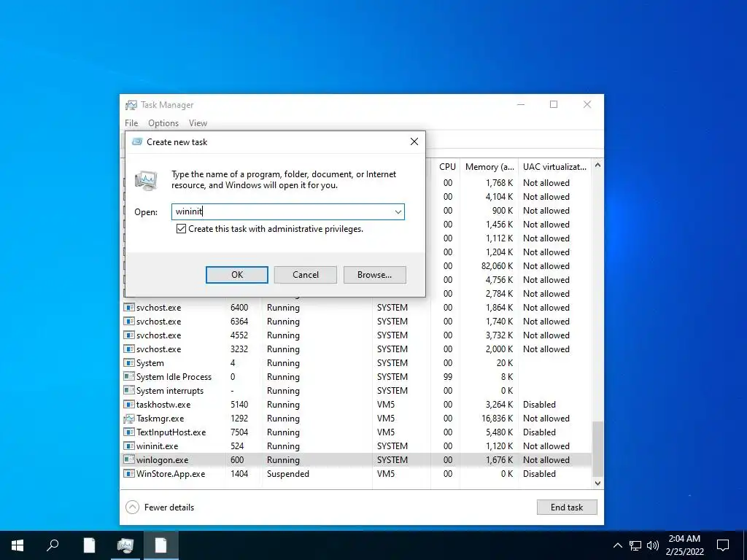
Task: Confirm the new task with OK
Action: click(237, 275)
